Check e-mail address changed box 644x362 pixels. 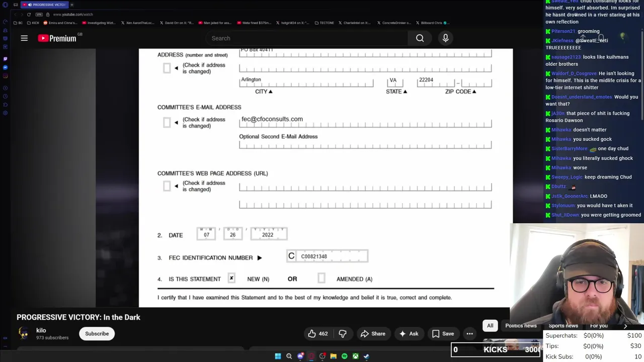coord(167,123)
